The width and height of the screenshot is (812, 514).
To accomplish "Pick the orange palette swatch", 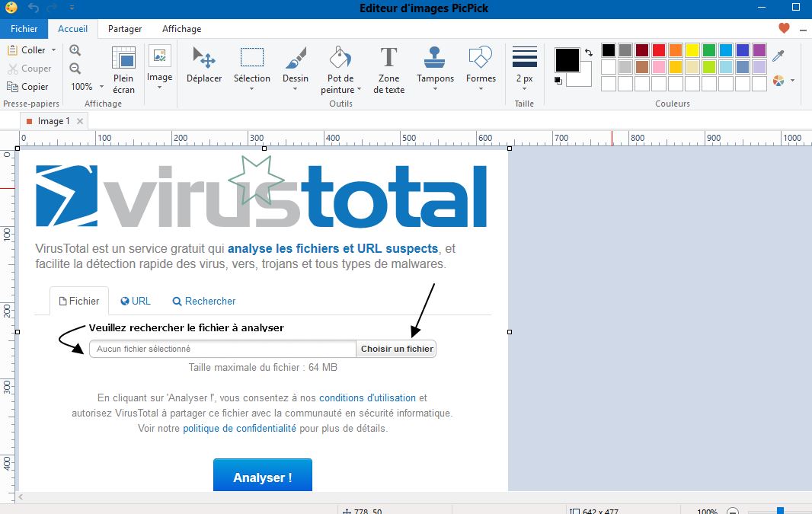I will point(676,50).
